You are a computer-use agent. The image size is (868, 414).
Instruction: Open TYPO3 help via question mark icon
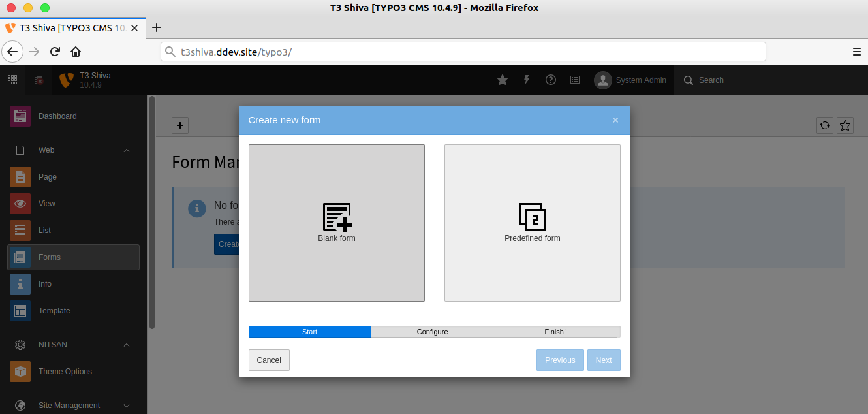[550, 80]
